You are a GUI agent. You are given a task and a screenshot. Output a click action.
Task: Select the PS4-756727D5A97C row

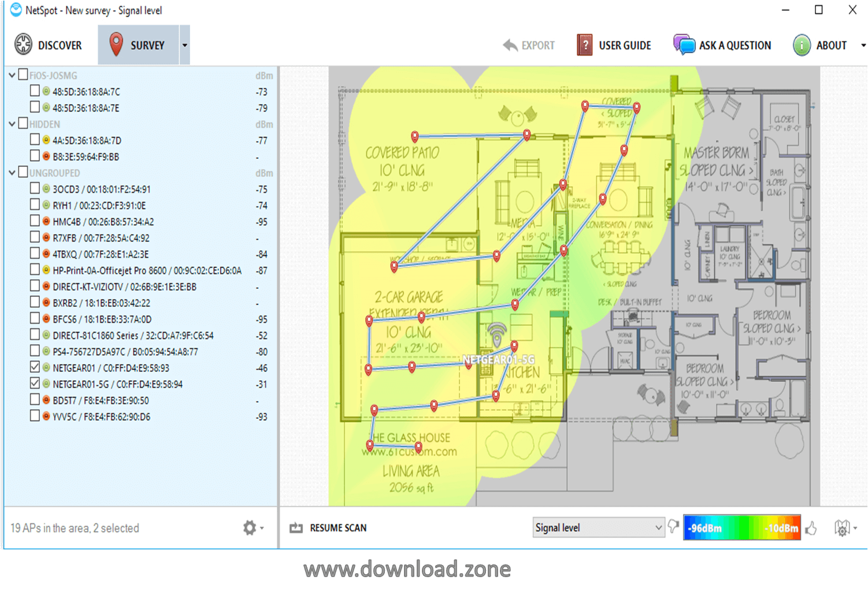pyautogui.click(x=140, y=352)
